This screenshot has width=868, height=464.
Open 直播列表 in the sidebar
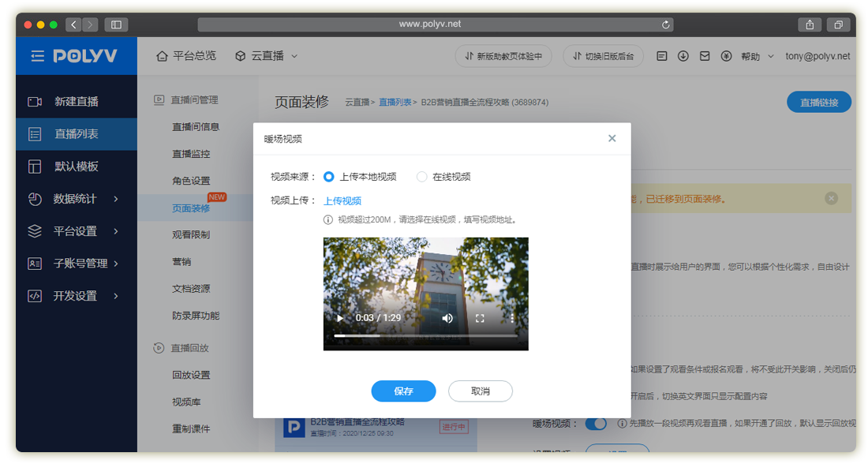76,134
